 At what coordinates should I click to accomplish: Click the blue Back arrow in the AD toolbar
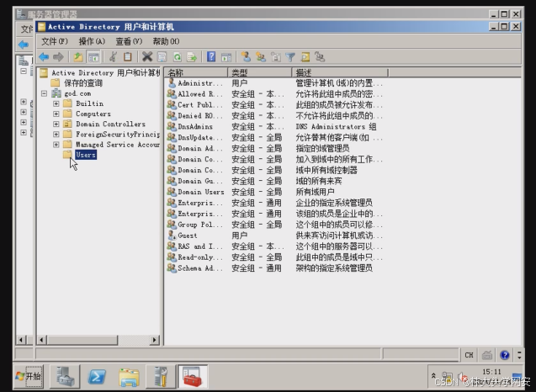click(44, 56)
